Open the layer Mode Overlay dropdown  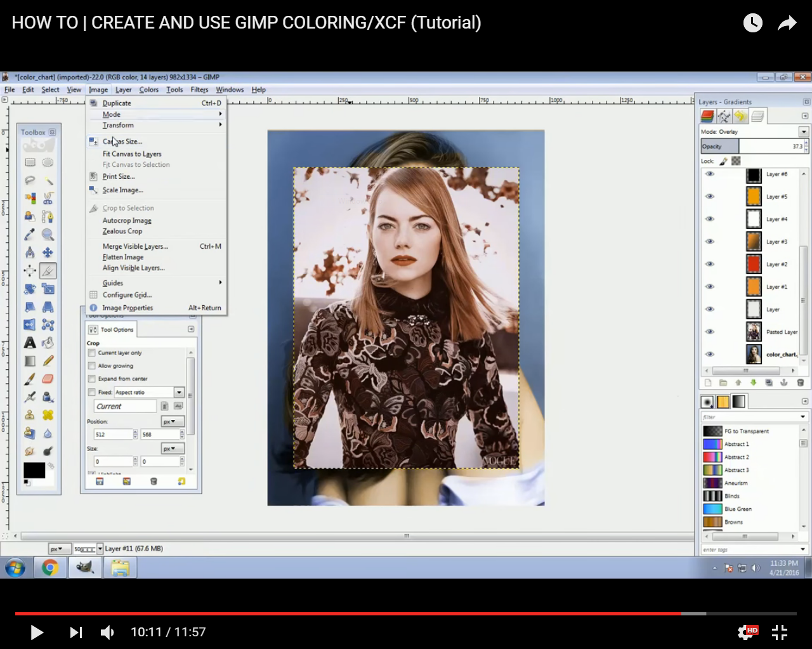coord(803,132)
